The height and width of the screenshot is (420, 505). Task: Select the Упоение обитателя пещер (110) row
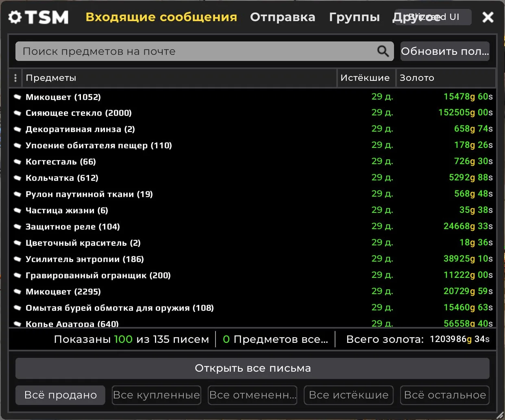click(252, 145)
